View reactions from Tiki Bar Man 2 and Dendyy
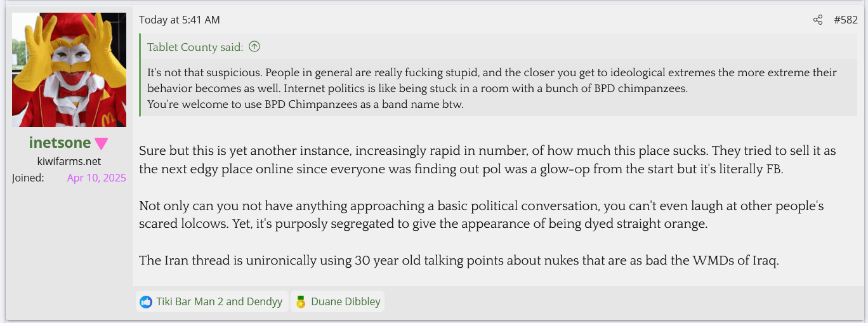The width and height of the screenshot is (868, 323). coord(219,301)
